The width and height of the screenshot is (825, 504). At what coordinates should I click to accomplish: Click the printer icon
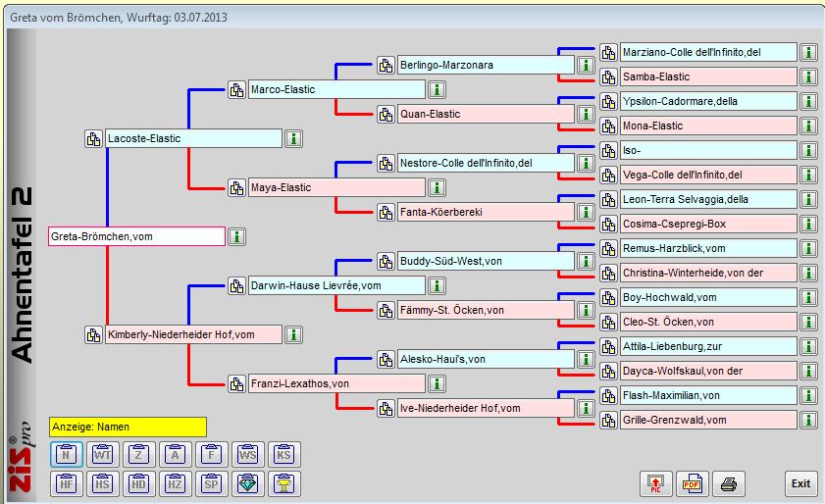tap(728, 483)
